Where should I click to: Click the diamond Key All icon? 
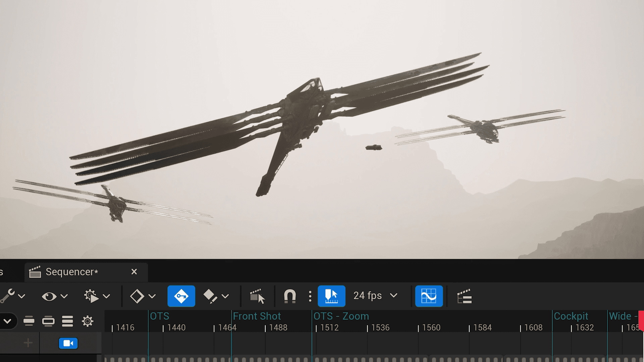137,296
